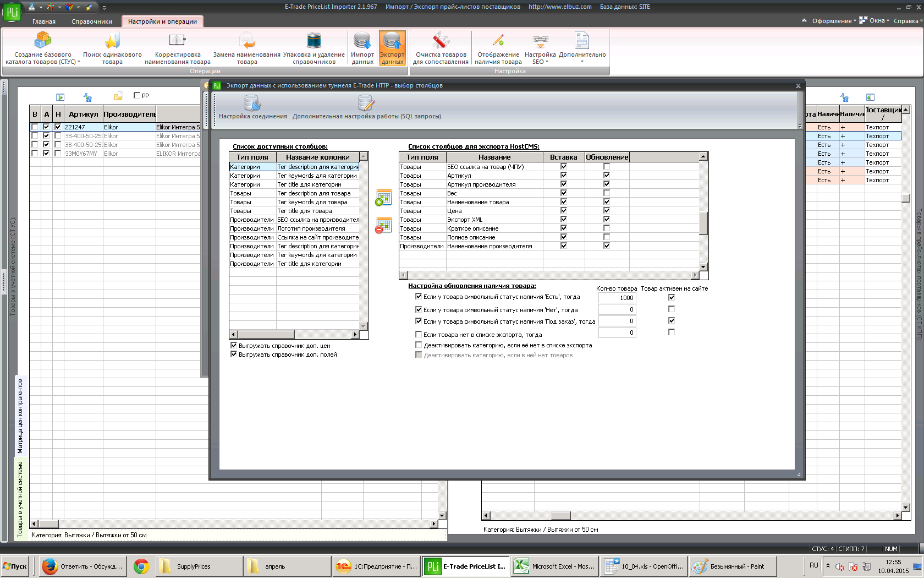Click the table icon above Поставщик column
The width and height of the screenshot is (924, 578).
point(870,97)
